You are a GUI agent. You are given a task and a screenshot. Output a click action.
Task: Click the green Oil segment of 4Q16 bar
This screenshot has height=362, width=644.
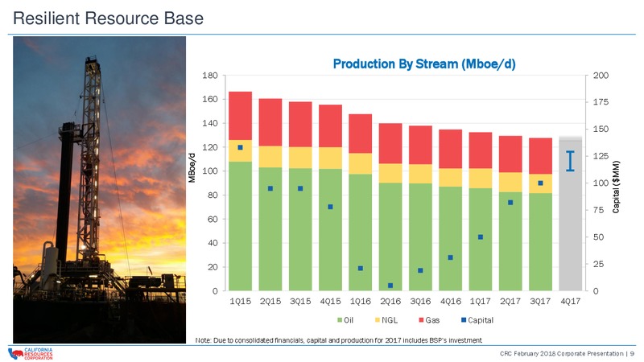click(x=450, y=239)
